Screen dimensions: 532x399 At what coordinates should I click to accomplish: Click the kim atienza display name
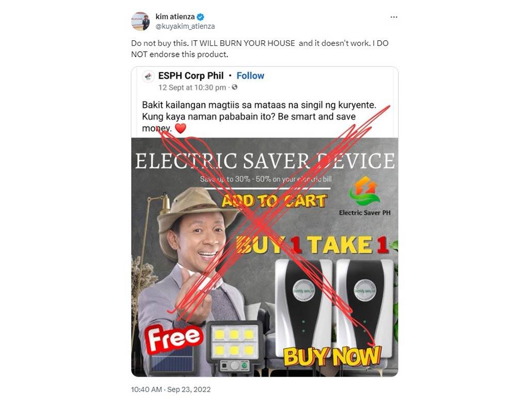175,17
